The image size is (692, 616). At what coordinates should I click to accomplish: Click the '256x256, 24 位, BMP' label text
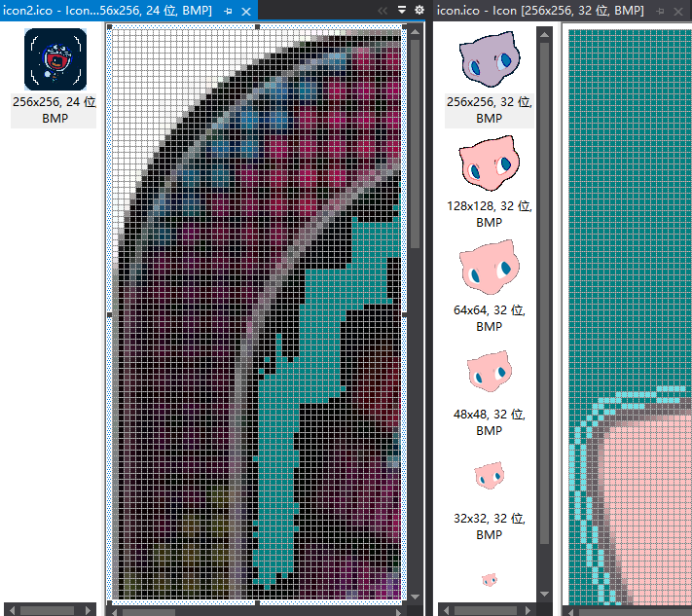pos(55,110)
